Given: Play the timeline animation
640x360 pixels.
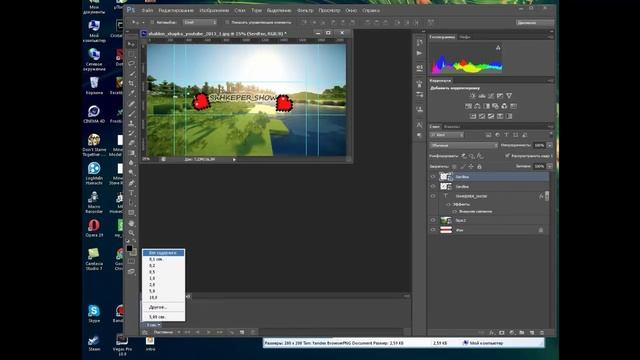Looking at the screenshot, I should (x=209, y=332).
